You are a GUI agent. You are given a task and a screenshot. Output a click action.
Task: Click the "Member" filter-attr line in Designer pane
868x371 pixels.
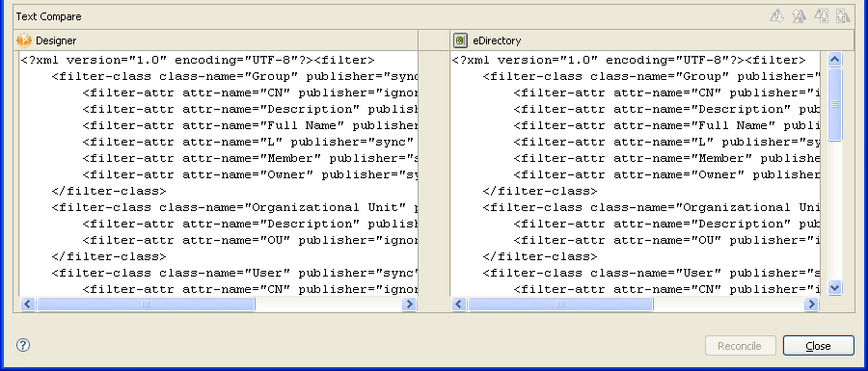(250, 158)
